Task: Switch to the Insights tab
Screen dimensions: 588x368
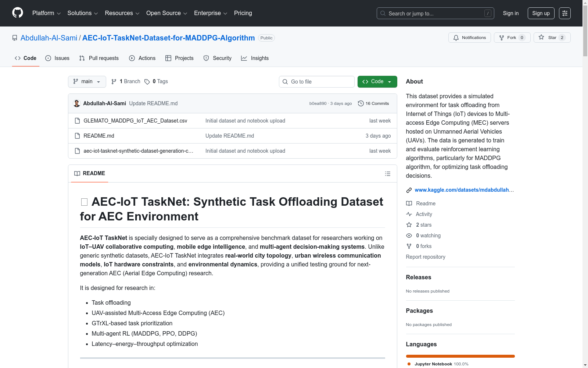Action: click(255, 58)
